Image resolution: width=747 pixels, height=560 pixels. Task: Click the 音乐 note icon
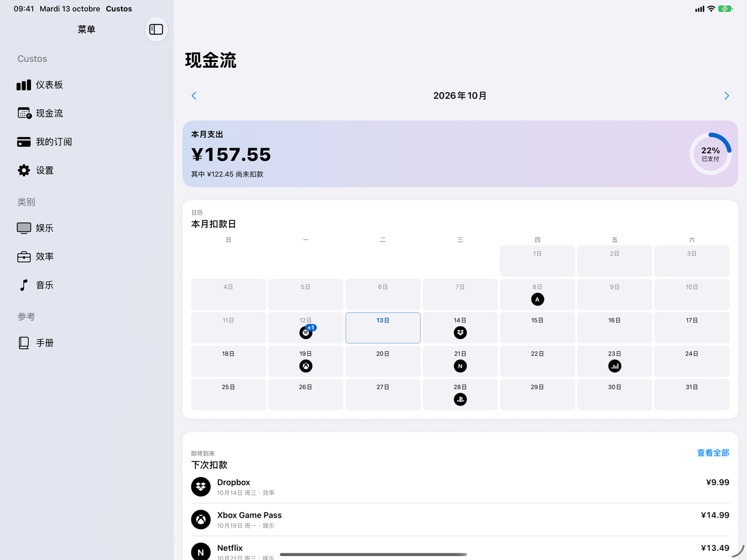[x=24, y=285]
